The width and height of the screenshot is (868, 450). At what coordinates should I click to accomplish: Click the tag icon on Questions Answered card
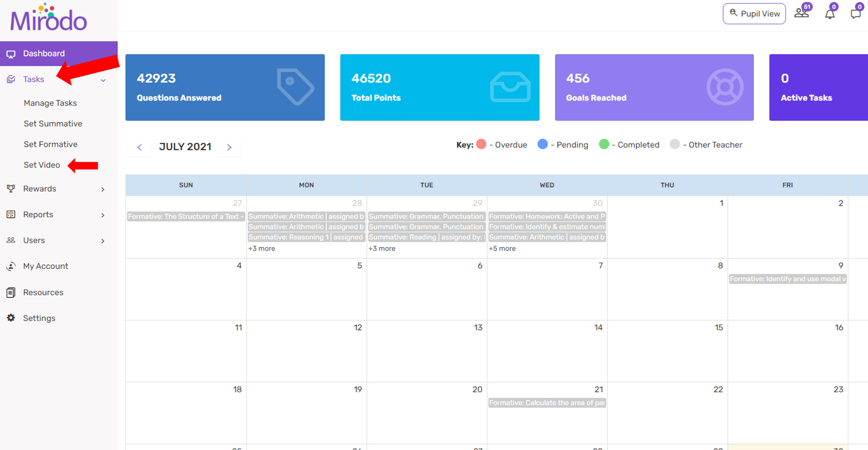point(295,87)
